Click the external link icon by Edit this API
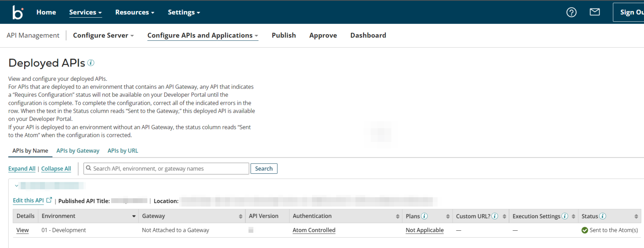 [x=49, y=200]
